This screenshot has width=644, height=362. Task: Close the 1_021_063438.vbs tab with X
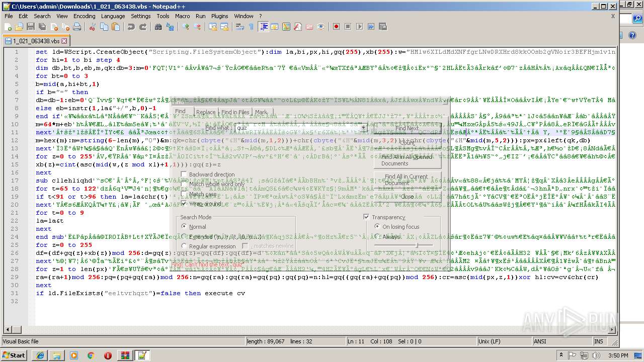64,41
